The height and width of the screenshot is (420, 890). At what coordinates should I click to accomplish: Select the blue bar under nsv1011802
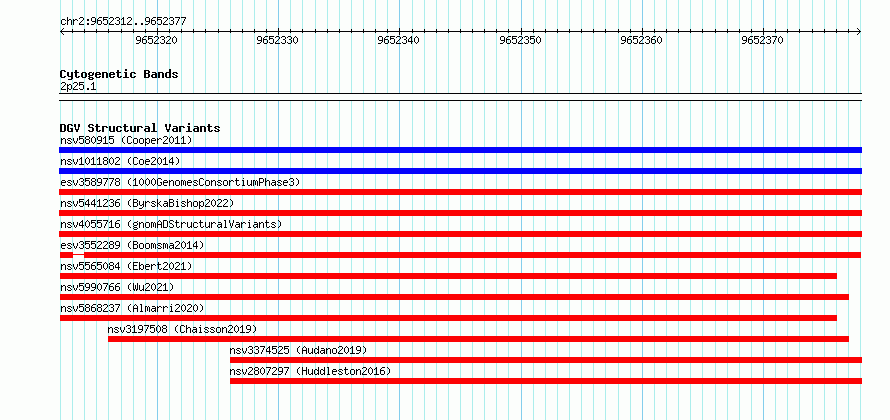461,171
